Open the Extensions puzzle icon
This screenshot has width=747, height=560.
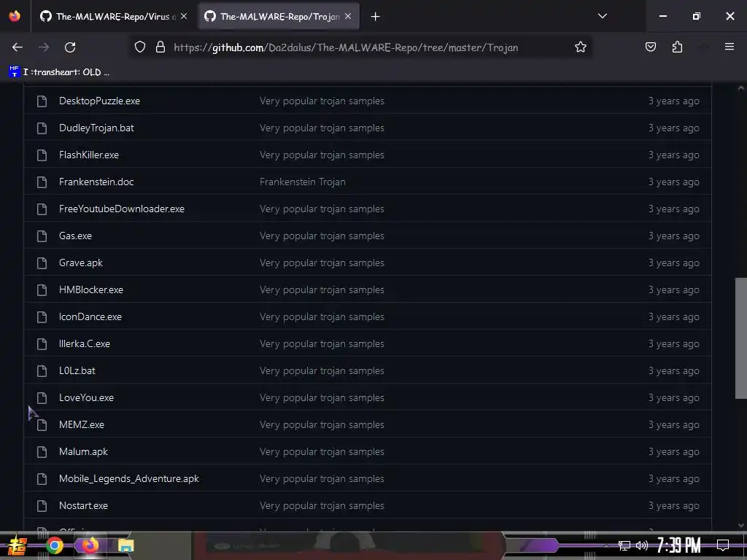pos(677,47)
